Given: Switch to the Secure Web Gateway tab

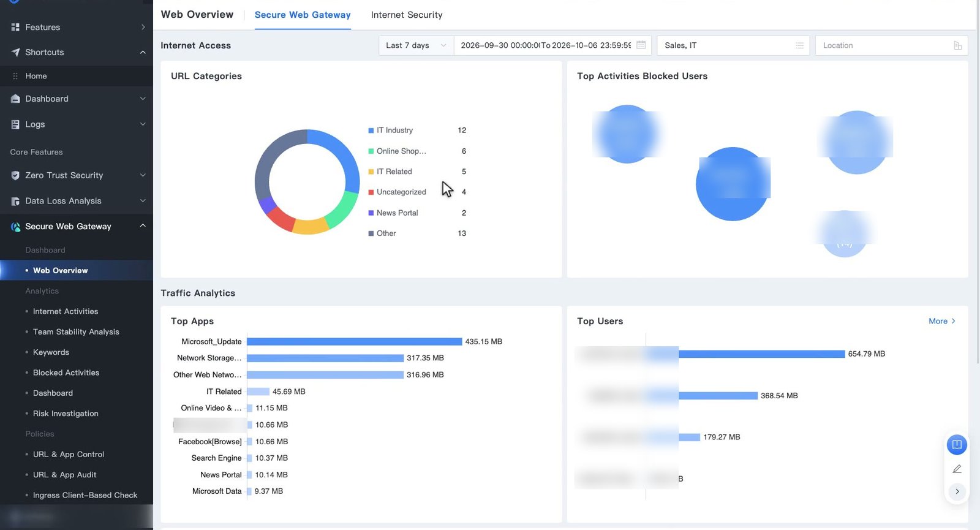Looking at the screenshot, I should 303,15.
